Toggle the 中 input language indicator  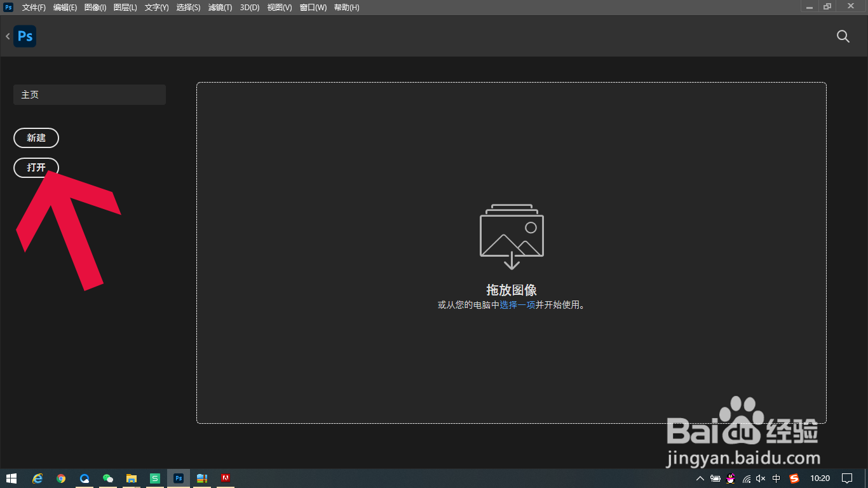point(776,478)
